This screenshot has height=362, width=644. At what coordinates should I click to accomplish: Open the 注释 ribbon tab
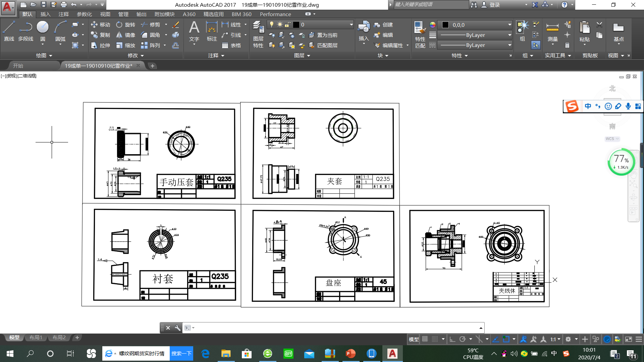point(63,14)
